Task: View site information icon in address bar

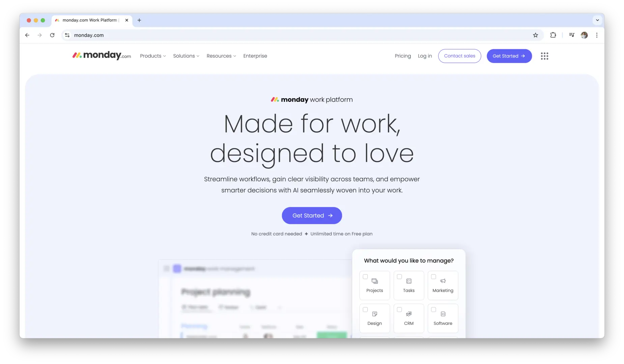Action: (x=67, y=35)
